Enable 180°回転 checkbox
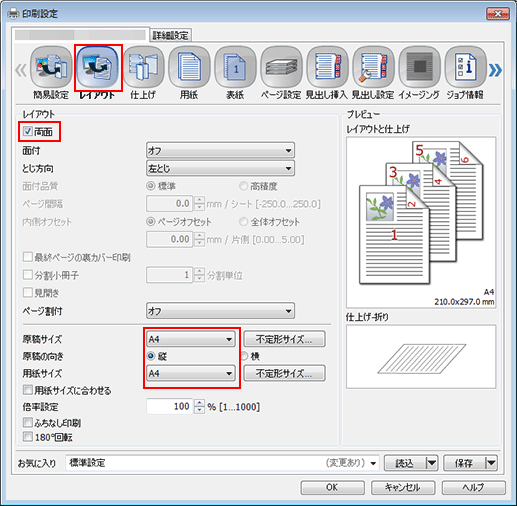 (x=28, y=437)
